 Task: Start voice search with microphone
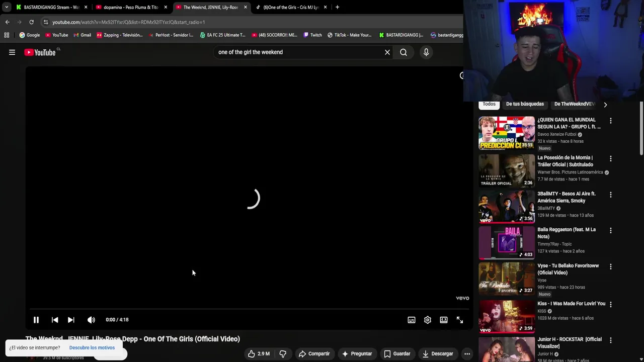tap(426, 52)
